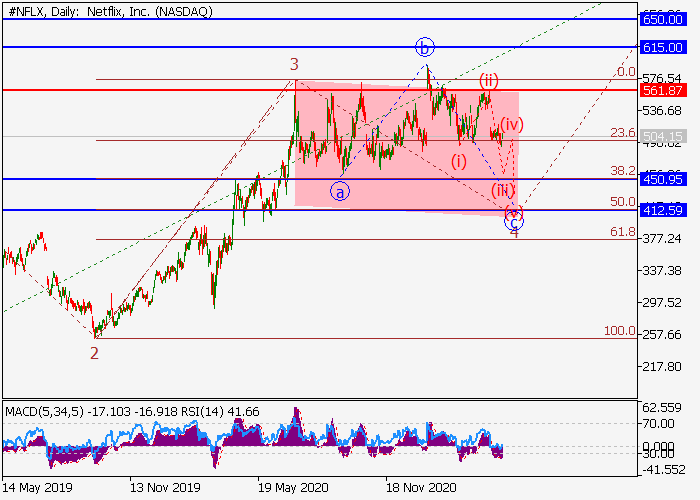The width and height of the screenshot is (700, 500).
Task: Click the MACD(5,34,5) indicator label
Action: (44, 412)
